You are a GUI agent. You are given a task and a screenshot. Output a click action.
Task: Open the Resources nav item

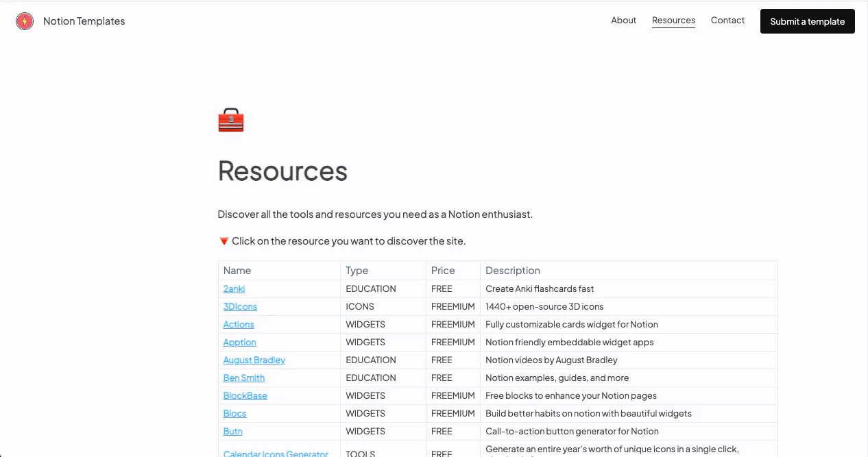pyautogui.click(x=673, y=21)
